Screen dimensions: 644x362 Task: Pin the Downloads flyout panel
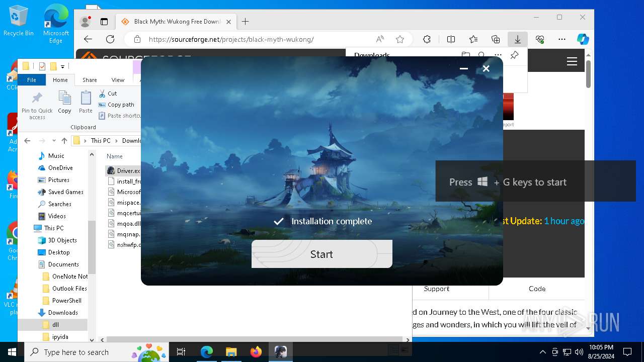(514, 55)
